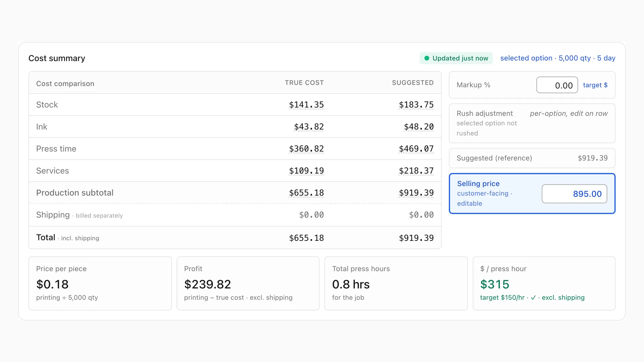Click 'target $150/hr' note text
Image resolution: width=644 pixels, height=362 pixels.
coord(502,298)
